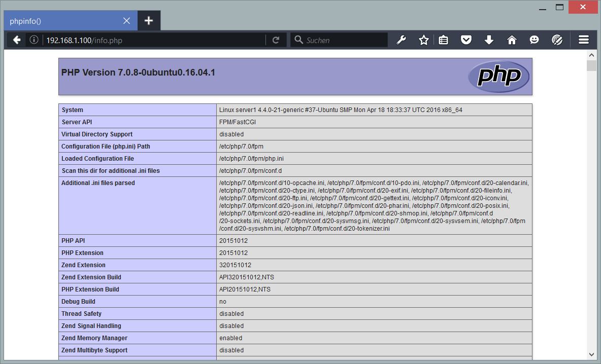Bookmark this page with the star icon
The height and width of the screenshot is (364, 601).
coord(423,40)
